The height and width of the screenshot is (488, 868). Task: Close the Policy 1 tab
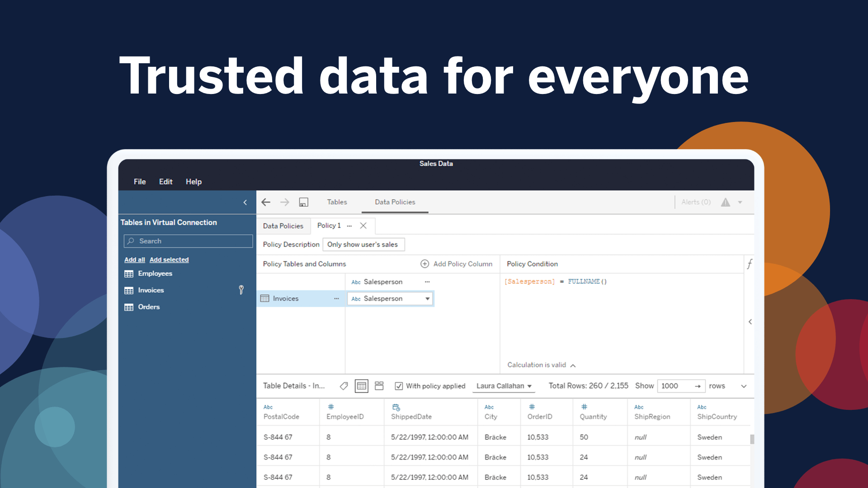[363, 225]
